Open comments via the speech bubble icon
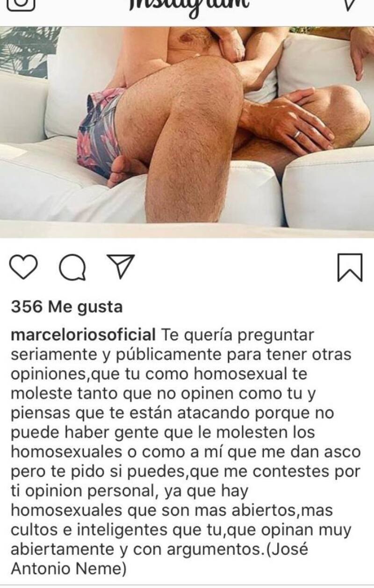Screen dimensions: 374x588 click(x=72, y=268)
